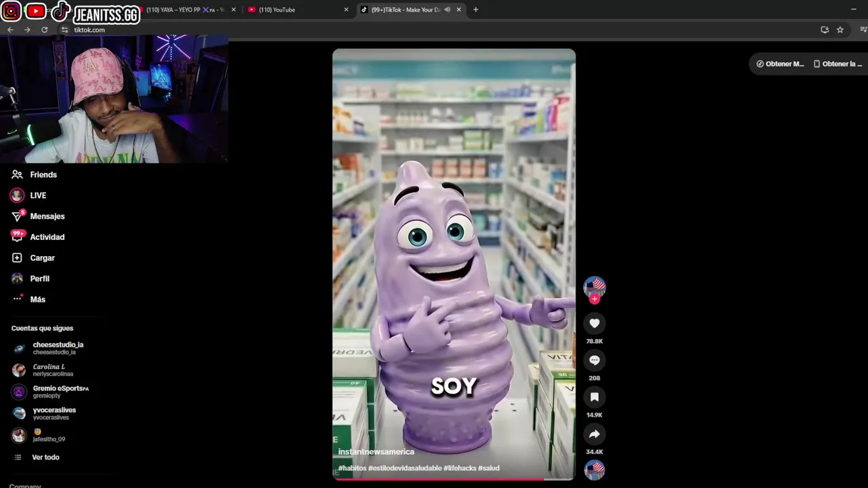
Task: Close the (110) YouTube tab
Action: point(346,9)
